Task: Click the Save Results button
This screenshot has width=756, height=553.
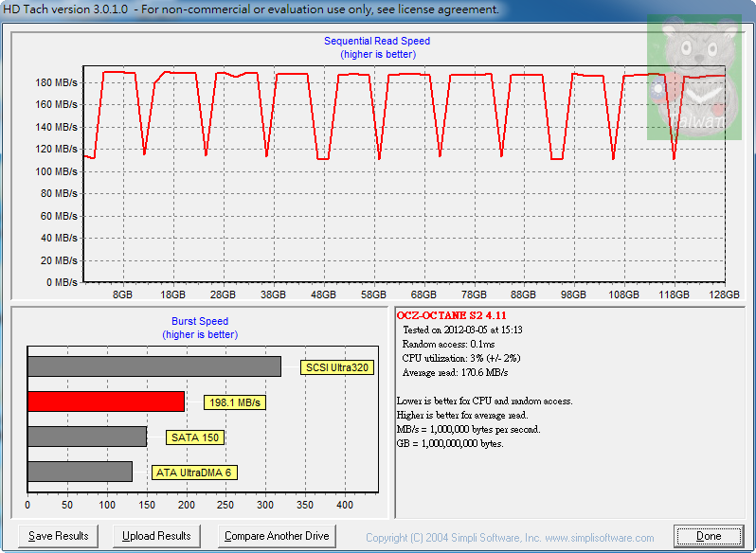Action: click(x=59, y=536)
